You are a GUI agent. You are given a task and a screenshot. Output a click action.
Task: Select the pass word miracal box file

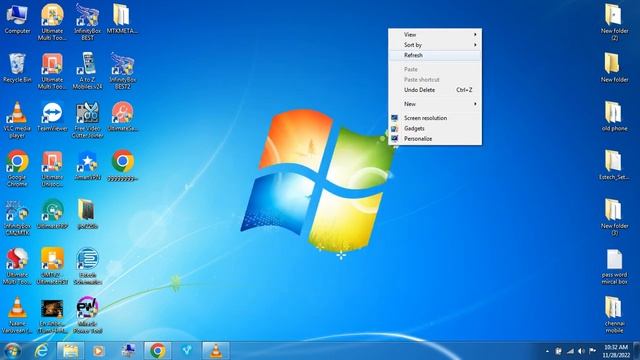tap(614, 266)
